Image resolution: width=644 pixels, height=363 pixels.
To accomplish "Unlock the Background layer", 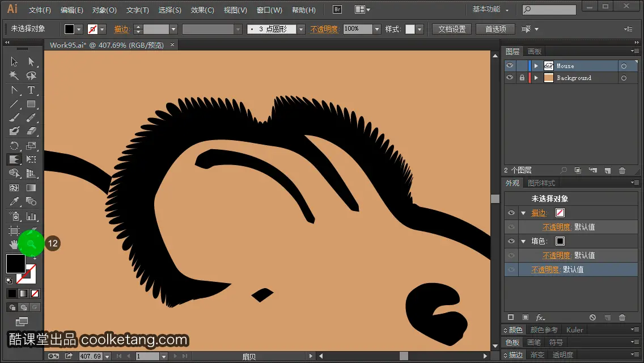I will tap(522, 78).
